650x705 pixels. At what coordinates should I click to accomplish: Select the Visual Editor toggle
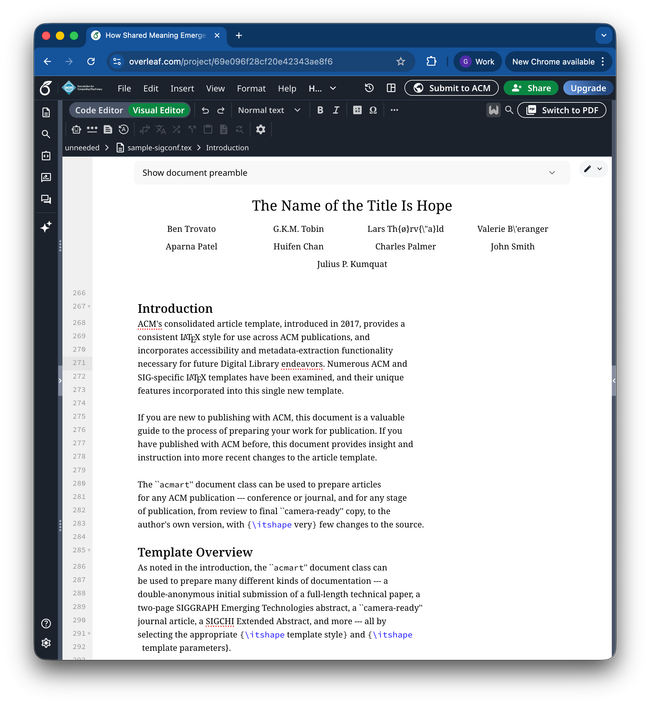point(158,110)
